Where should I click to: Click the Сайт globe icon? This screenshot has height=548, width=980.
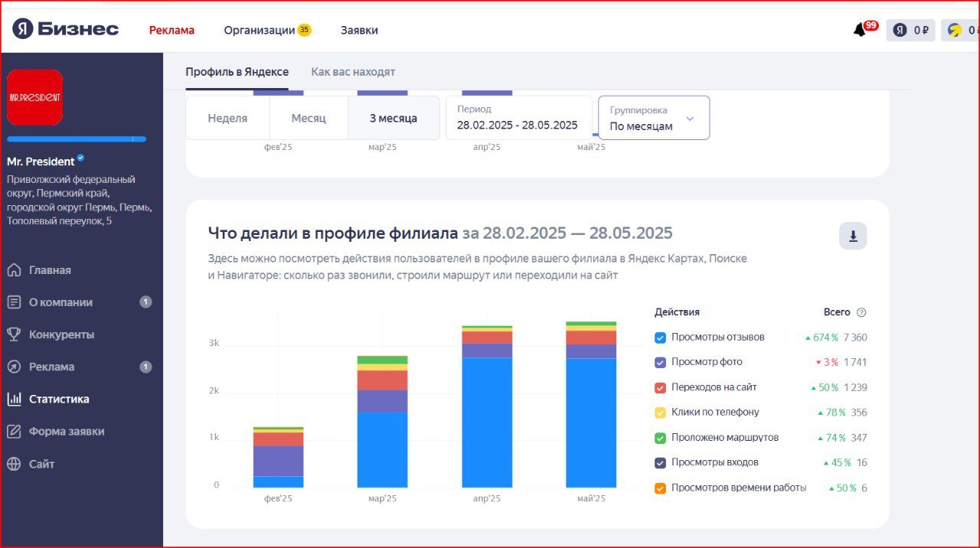(x=14, y=464)
